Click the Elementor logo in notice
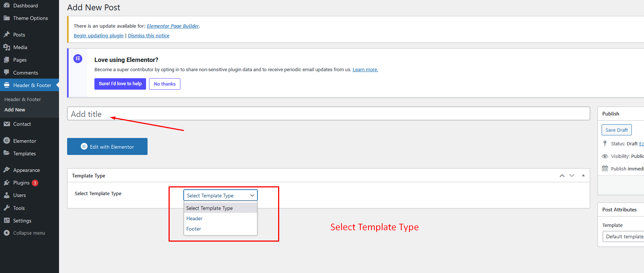The width and height of the screenshot is (644, 273). pos(78,59)
